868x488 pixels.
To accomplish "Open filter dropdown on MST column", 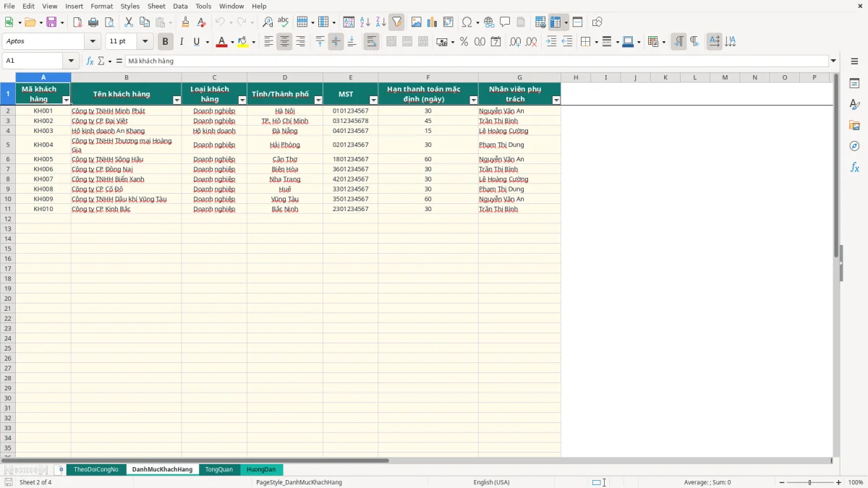I will [x=373, y=100].
